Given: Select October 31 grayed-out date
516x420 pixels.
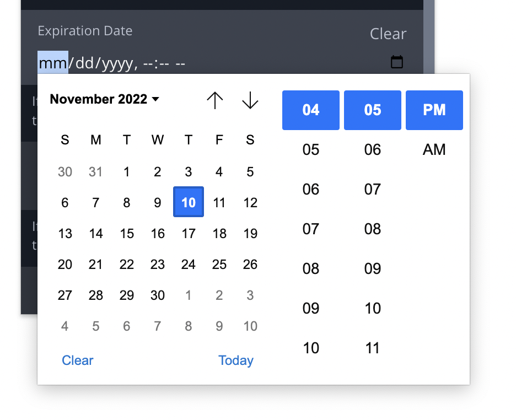Looking at the screenshot, I should tap(95, 171).
